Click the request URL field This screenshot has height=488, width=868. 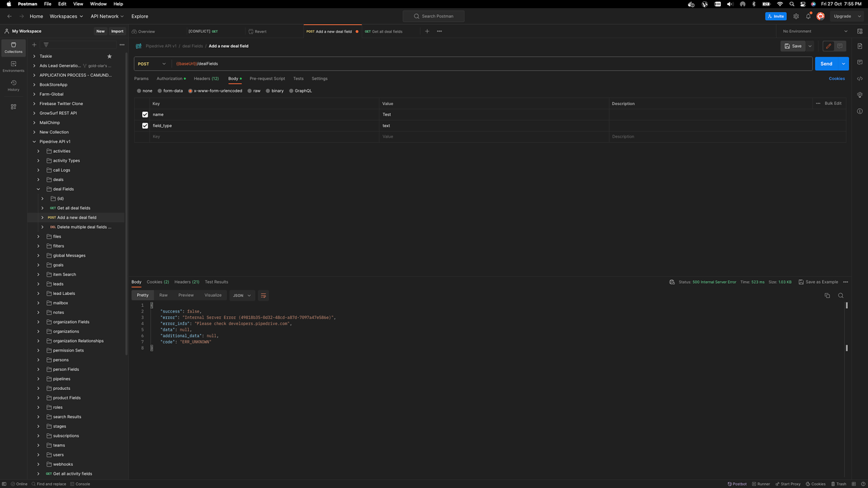pos(491,64)
